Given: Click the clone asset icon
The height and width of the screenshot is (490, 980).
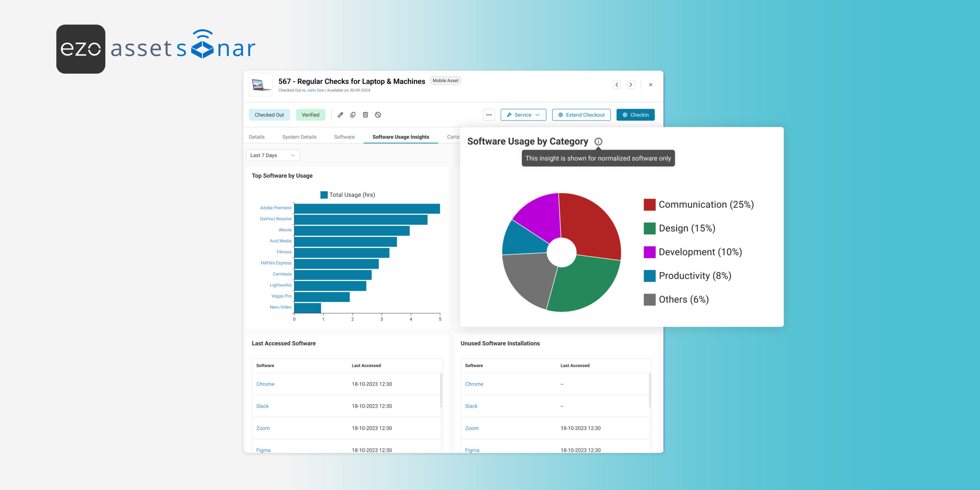Looking at the screenshot, I should click(353, 115).
